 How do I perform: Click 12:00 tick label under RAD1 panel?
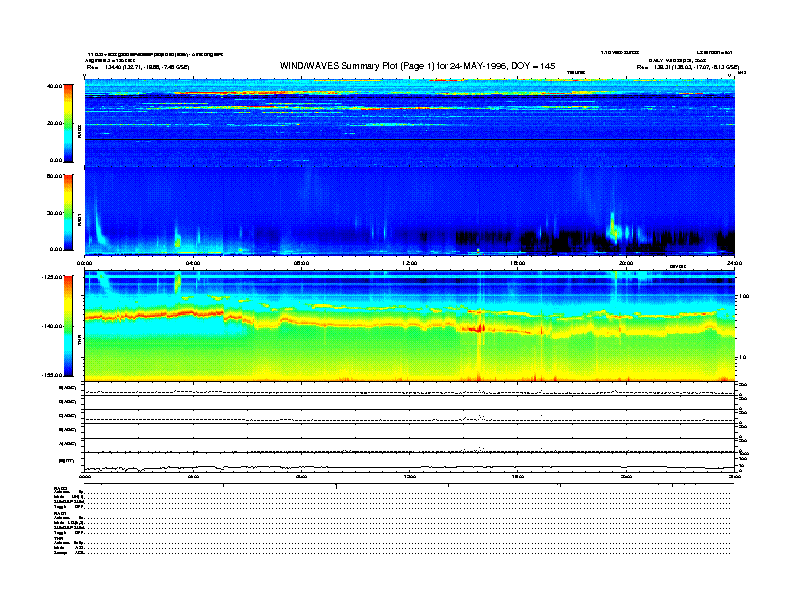click(x=410, y=263)
